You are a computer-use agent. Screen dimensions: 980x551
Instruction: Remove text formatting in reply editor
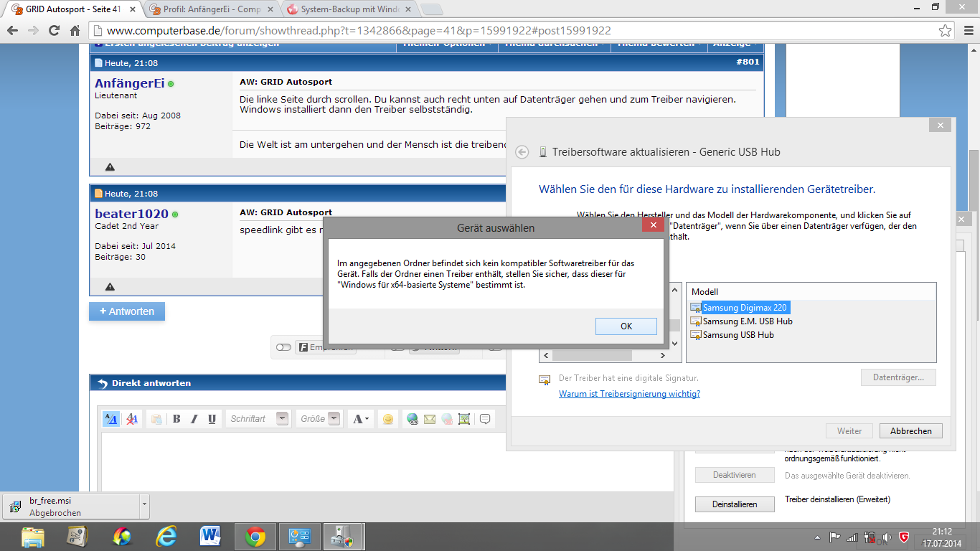(132, 419)
